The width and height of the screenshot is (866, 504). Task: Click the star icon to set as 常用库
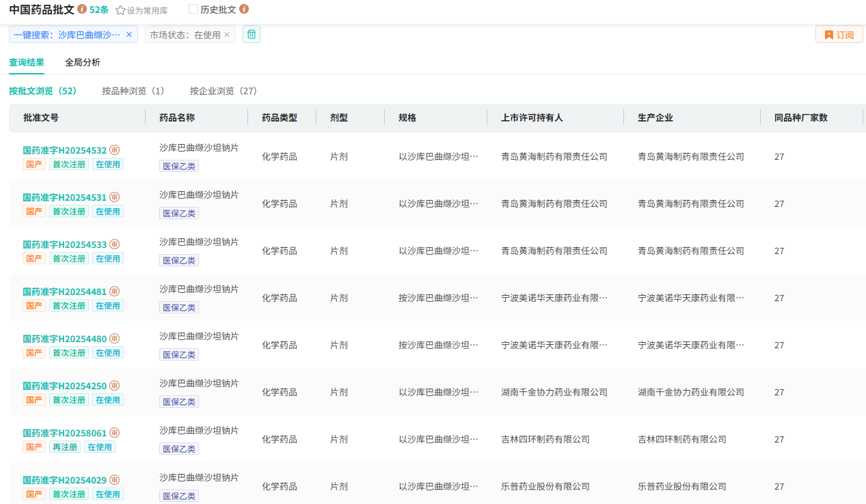coord(121,10)
